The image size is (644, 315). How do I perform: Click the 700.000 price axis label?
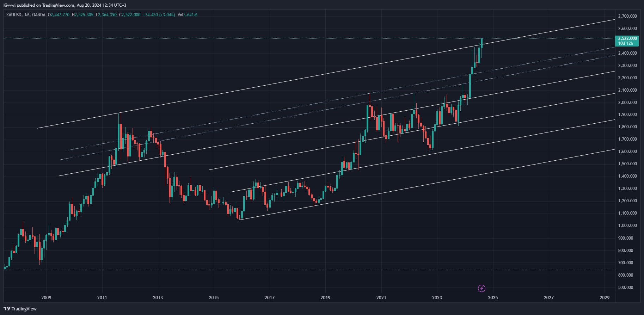626,263
